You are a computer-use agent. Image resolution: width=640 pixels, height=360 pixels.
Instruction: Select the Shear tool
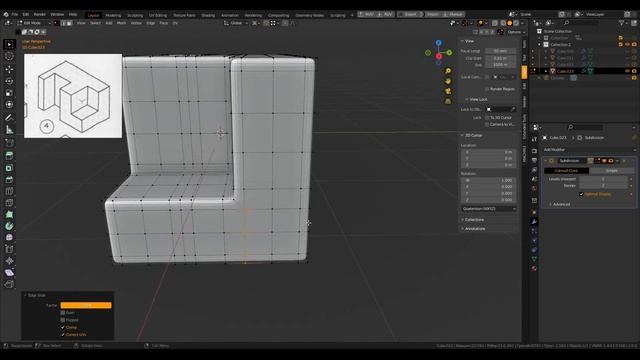click(x=9, y=273)
